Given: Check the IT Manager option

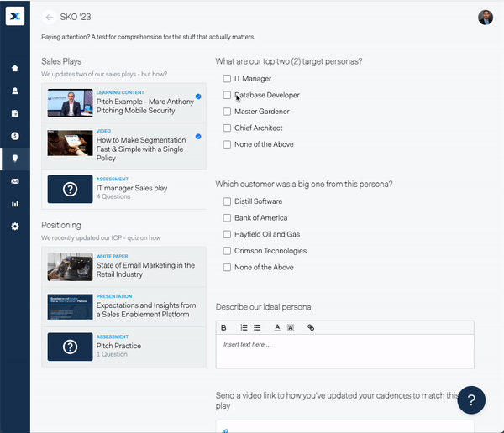Looking at the screenshot, I should click(227, 79).
